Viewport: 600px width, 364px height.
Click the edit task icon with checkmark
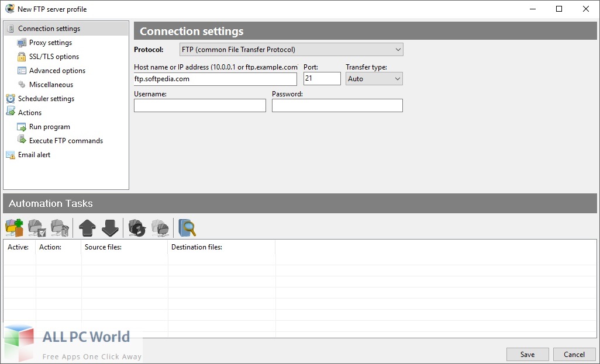point(37,227)
